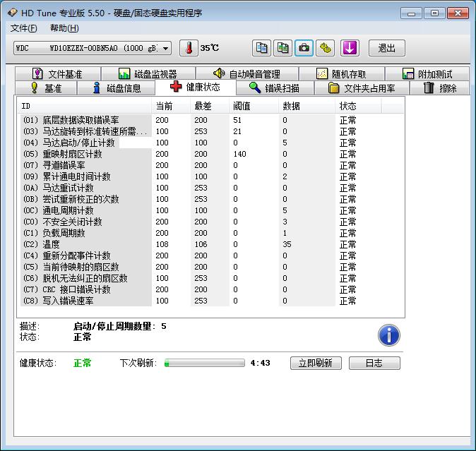Viewport: 476px width, 451px height.
Task: Click the 立即刷新 button
Action: pos(316,363)
